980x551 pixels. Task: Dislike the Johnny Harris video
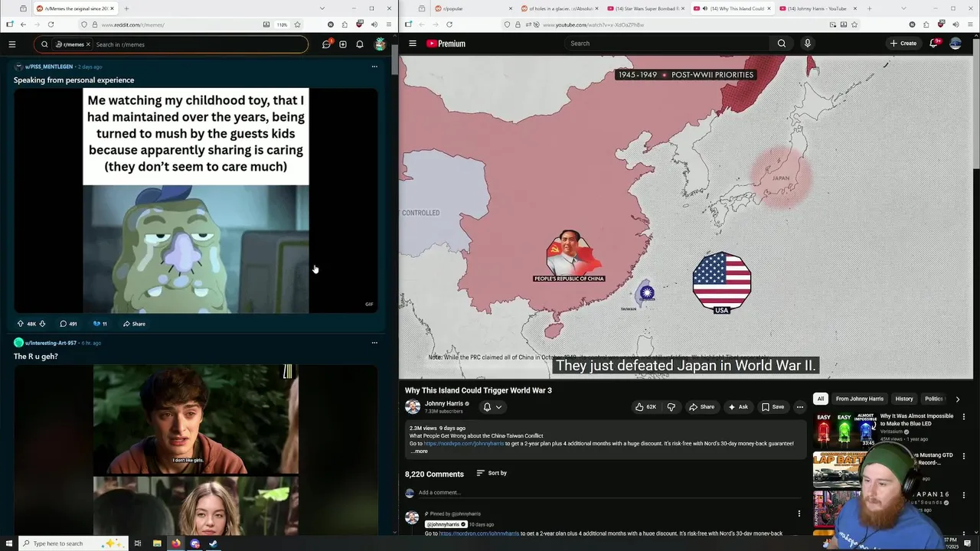671,407
